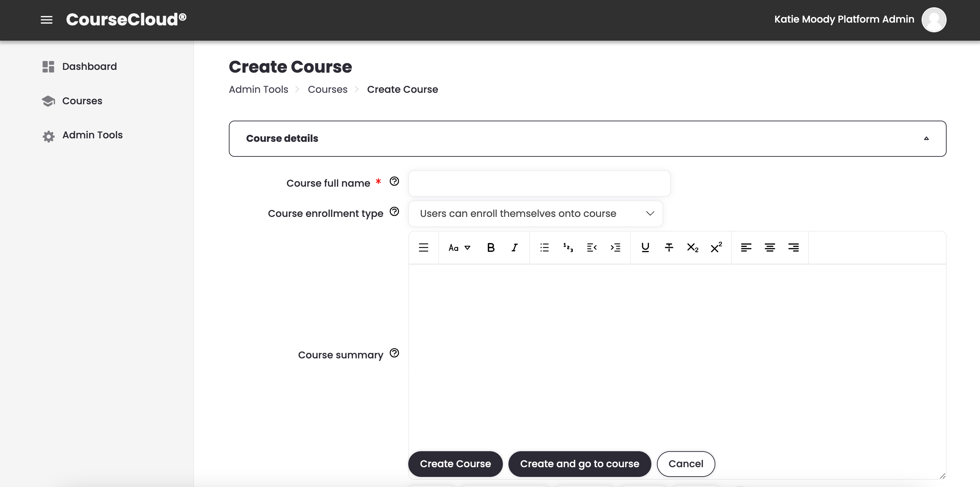Open Courses in the sidebar
The width and height of the screenshot is (980, 487).
tap(82, 101)
